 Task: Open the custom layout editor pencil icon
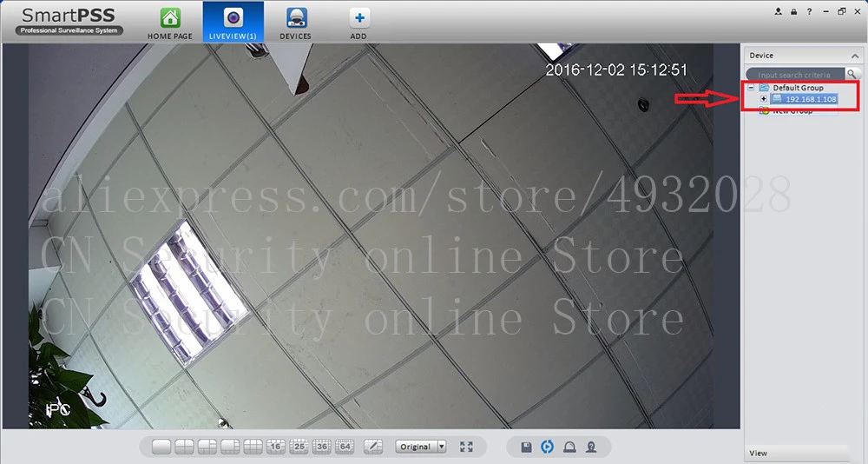click(x=373, y=447)
